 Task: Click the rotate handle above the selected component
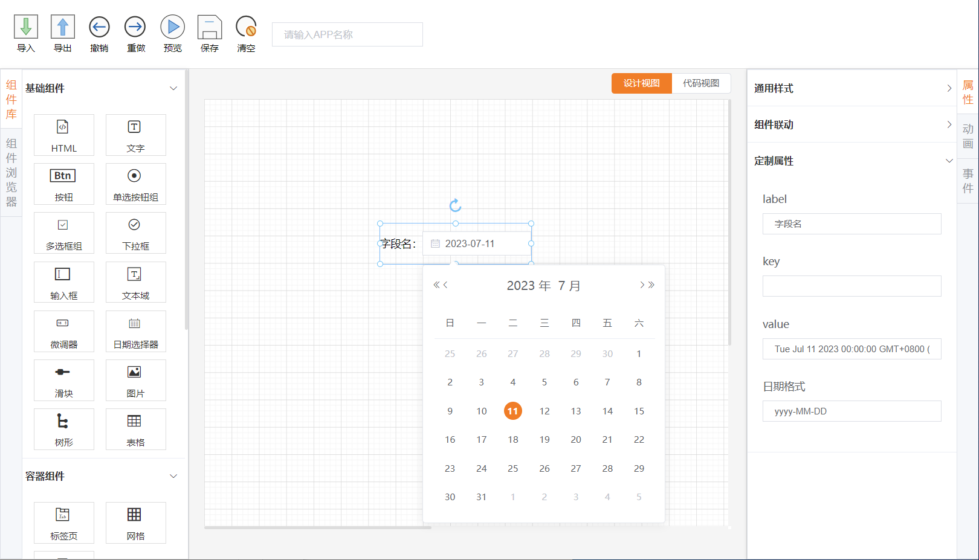pyautogui.click(x=456, y=205)
